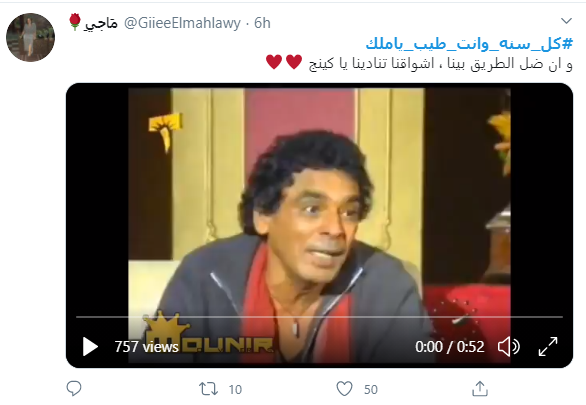This screenshot has height=405, width=586.
Task: Reply using the speech bubble icon
Action: click(x=74, y=389)
